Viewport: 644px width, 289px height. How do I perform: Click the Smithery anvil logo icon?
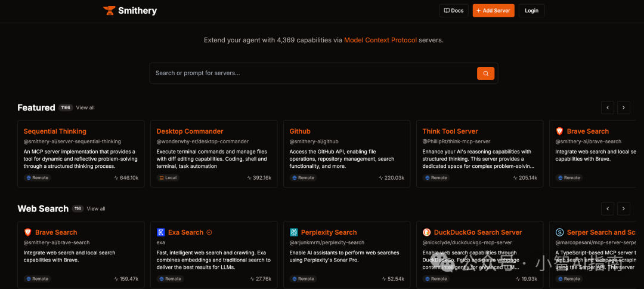[109, 10]
